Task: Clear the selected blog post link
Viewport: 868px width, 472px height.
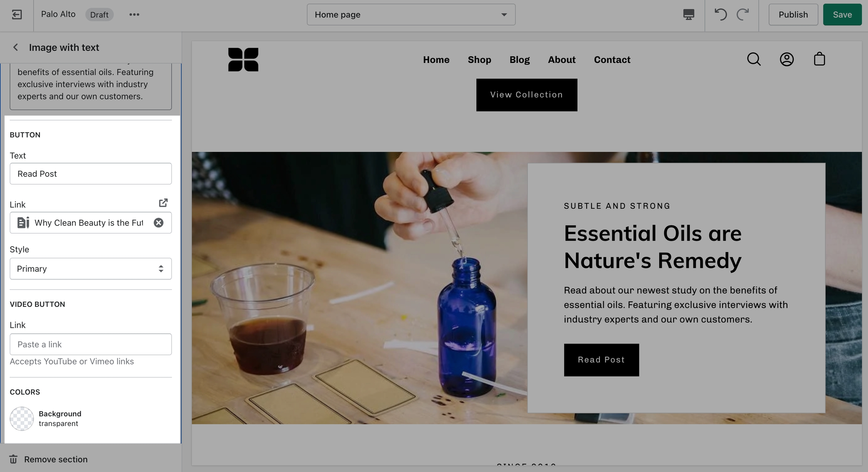Action: (159, 223)
